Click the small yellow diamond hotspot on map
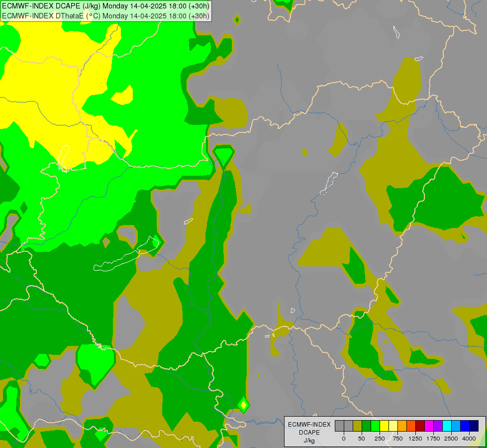Viewport: 487px width, 448px height. [244, 405]
